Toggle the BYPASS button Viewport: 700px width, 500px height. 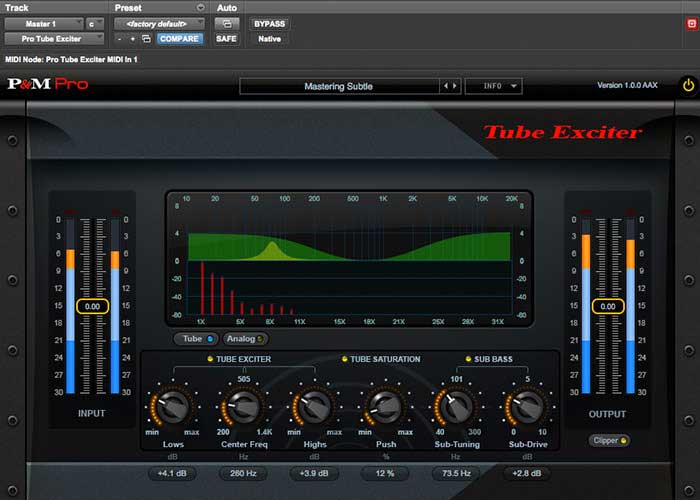pyautogui.click(x=269, y=24)
